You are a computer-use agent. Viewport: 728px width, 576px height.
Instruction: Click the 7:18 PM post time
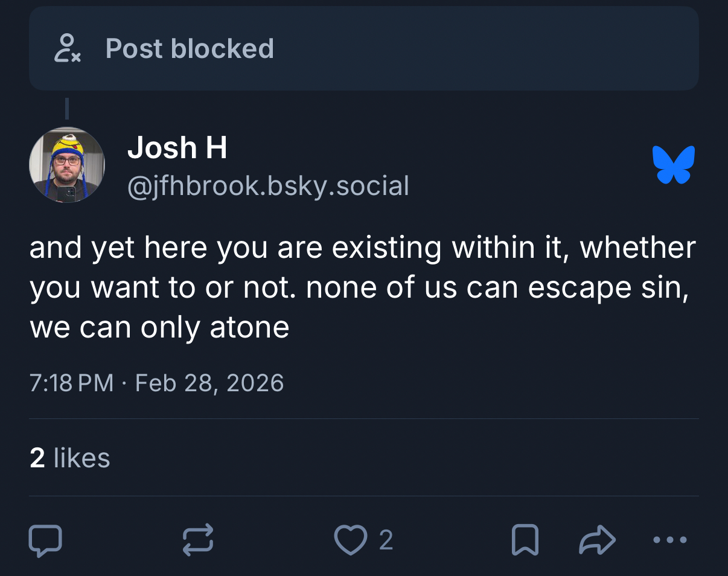coord(71,383)
